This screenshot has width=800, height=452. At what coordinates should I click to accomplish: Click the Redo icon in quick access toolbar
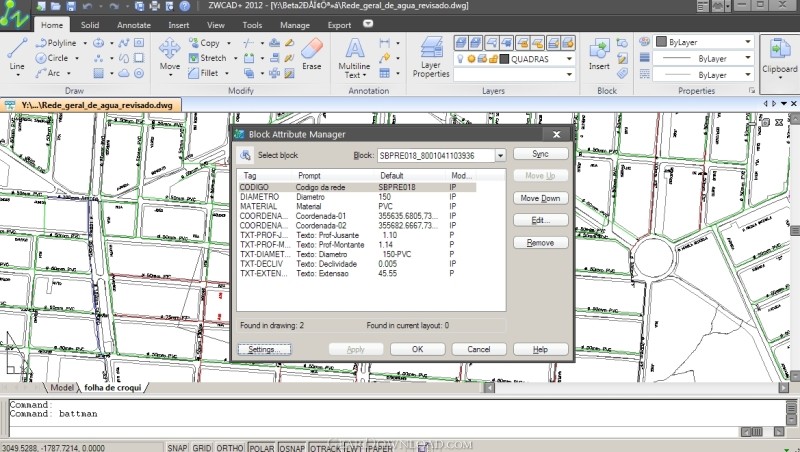[x=114, y=6]
